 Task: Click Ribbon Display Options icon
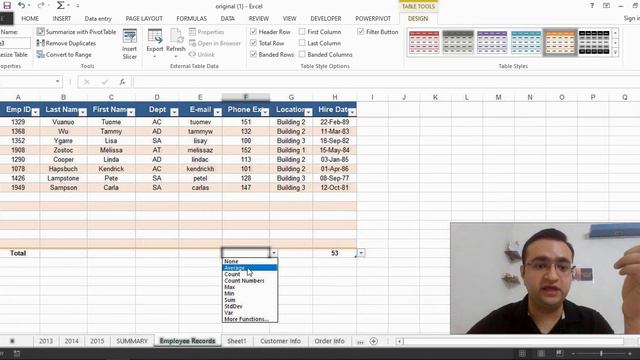(607, 6)
